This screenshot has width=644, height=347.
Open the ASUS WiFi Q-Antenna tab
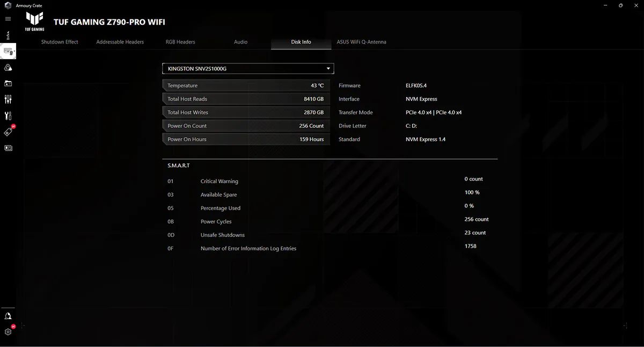[361, 42]
